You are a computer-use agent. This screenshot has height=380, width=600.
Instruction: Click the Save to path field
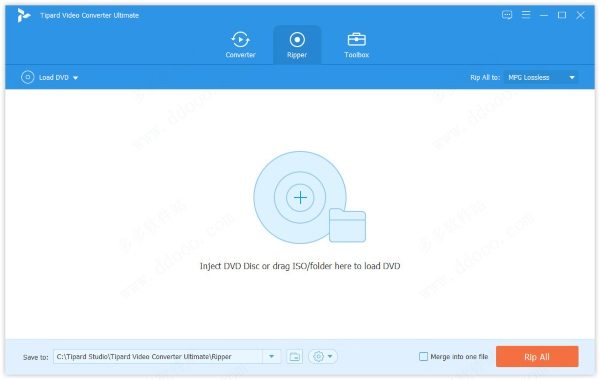click(x=158, y=357)
